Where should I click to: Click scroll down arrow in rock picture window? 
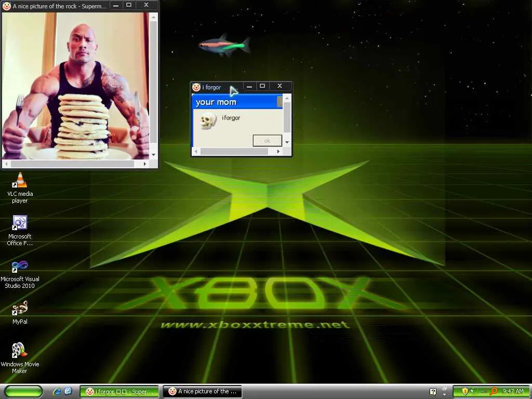(x=153, y=155)
